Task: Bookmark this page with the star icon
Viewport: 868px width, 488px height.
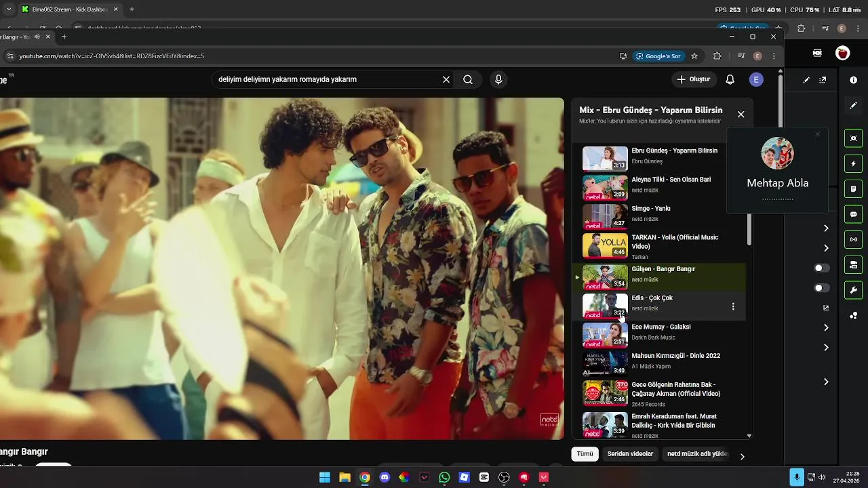Action: (x=694, y=56)
